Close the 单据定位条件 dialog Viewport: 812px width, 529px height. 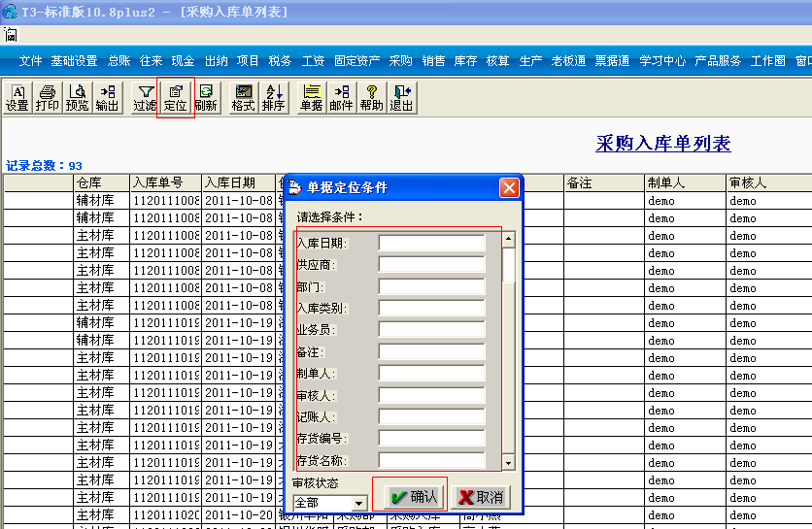509,187
